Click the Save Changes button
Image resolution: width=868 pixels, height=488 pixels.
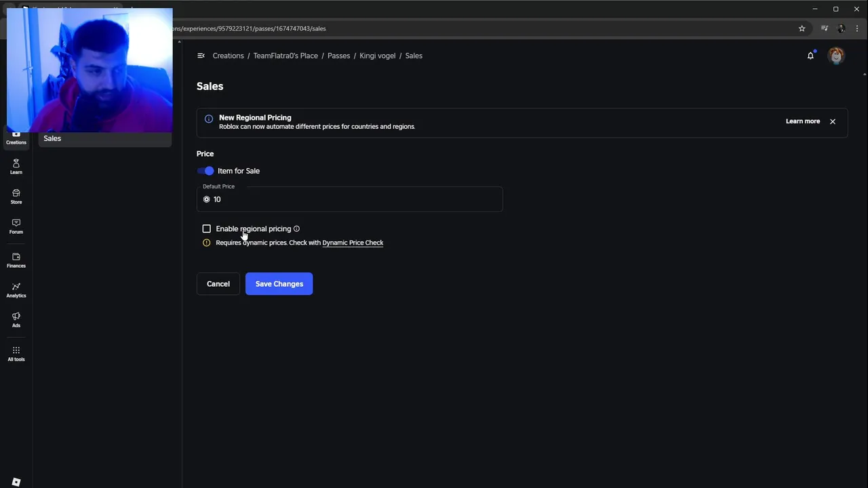pos(279,284)
